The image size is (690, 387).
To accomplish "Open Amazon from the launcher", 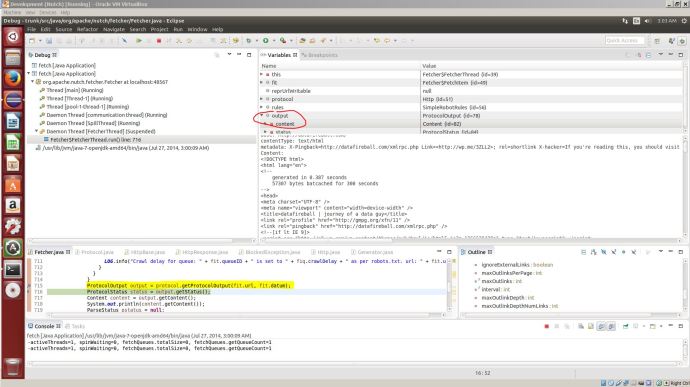I will coord(13,206).
